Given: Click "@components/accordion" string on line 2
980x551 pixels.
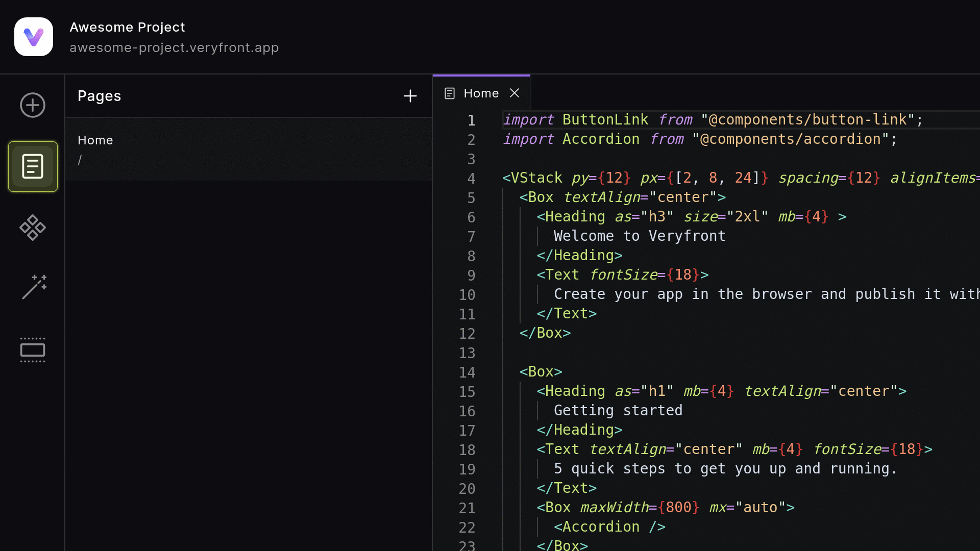Looking at the screenshot, I should click(x=790, y=139).
